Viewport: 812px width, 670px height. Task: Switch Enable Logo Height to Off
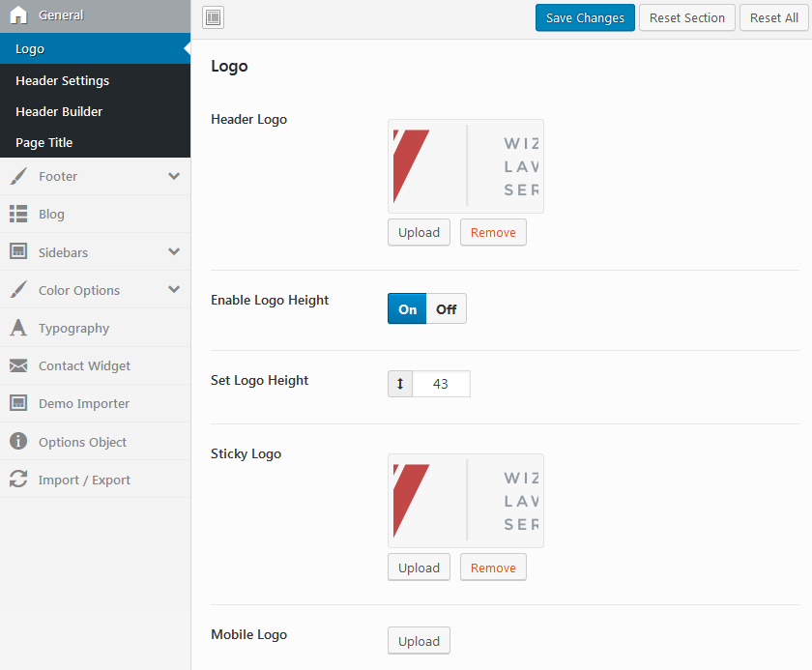(446, 309)
